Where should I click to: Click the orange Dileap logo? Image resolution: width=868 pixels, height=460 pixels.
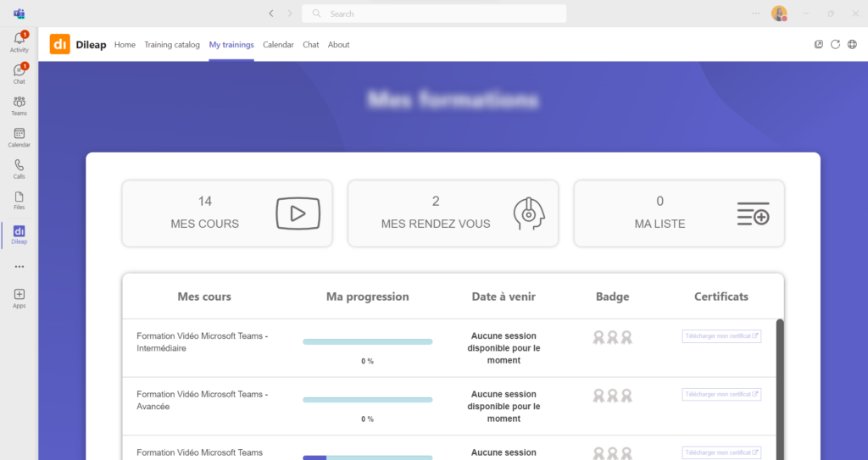click(60, 44)
